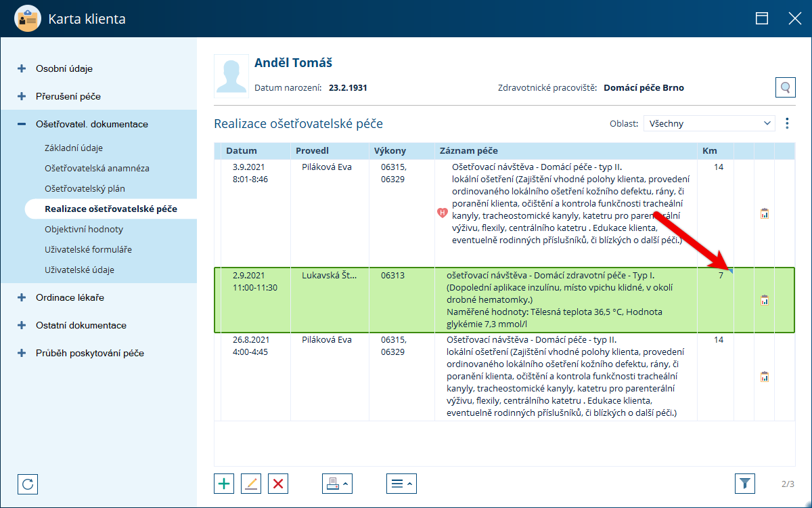
Task: Open Uživatelské údaje subsection
Action: [79, 270]
